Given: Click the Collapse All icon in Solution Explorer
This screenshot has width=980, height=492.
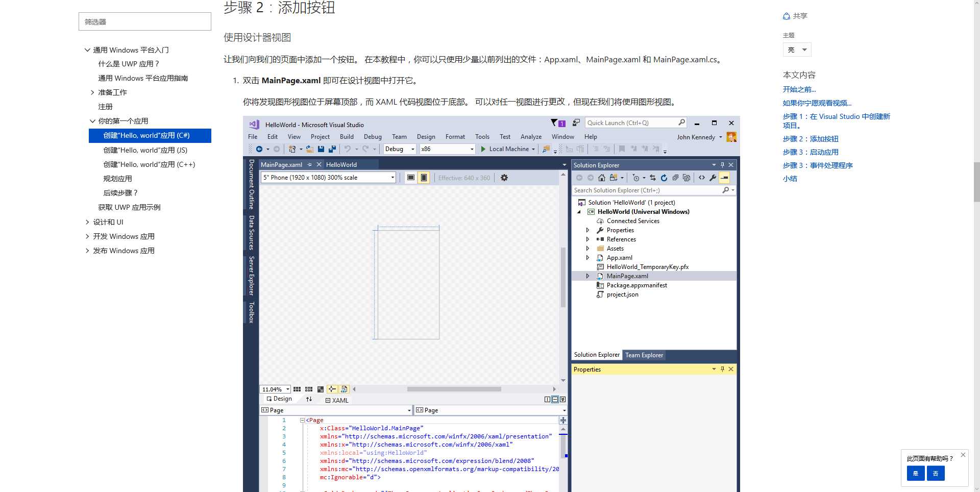Looking at the screenshot, I should (x=675, y=178).
